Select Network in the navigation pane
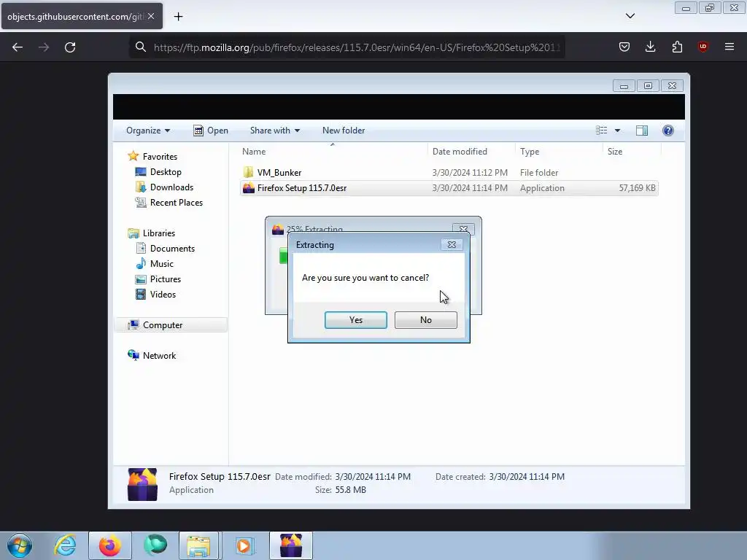 click(x=159, y=356)
